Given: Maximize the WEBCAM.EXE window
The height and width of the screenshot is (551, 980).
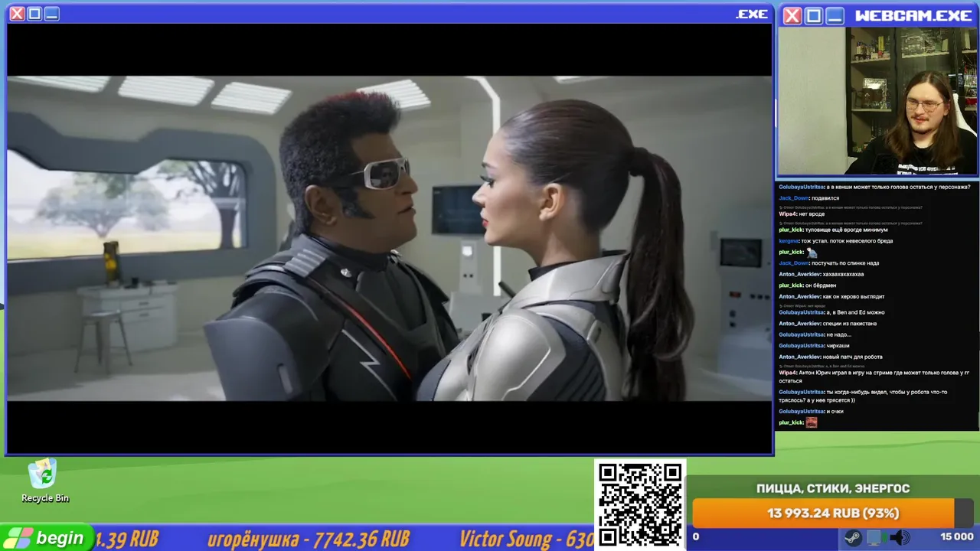Looking at the screenshot, I should point(813,15).
